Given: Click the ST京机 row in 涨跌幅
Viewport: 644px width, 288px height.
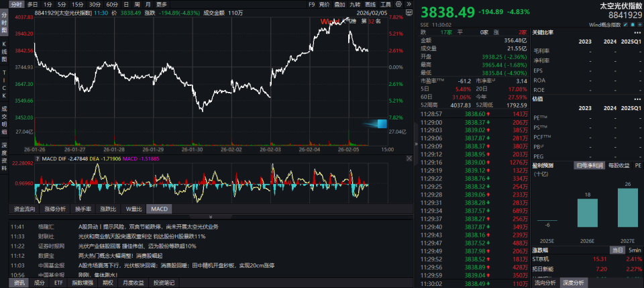Looking at the screenshot, I should point(588,259).
